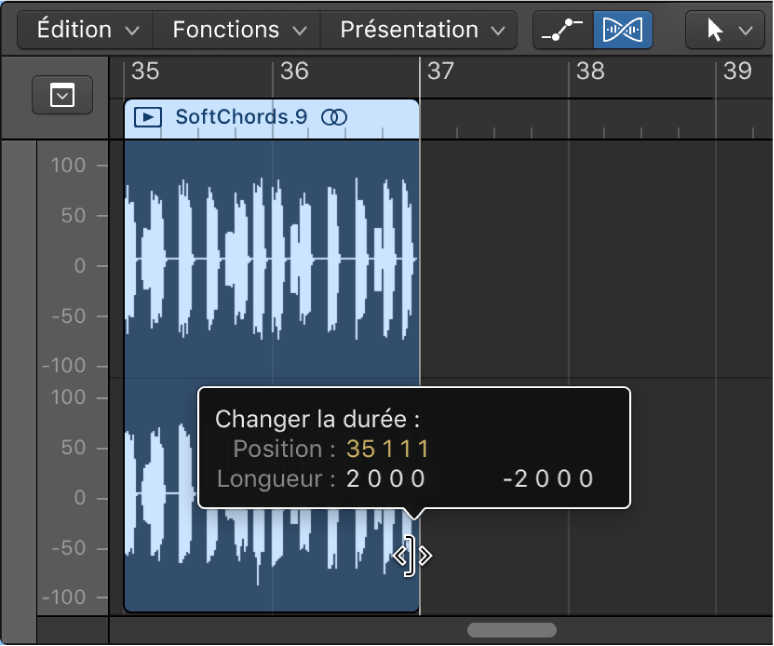Click the -2 0 0 0 delta value
The image size is (774, 646).
click(x=548, y=479)
